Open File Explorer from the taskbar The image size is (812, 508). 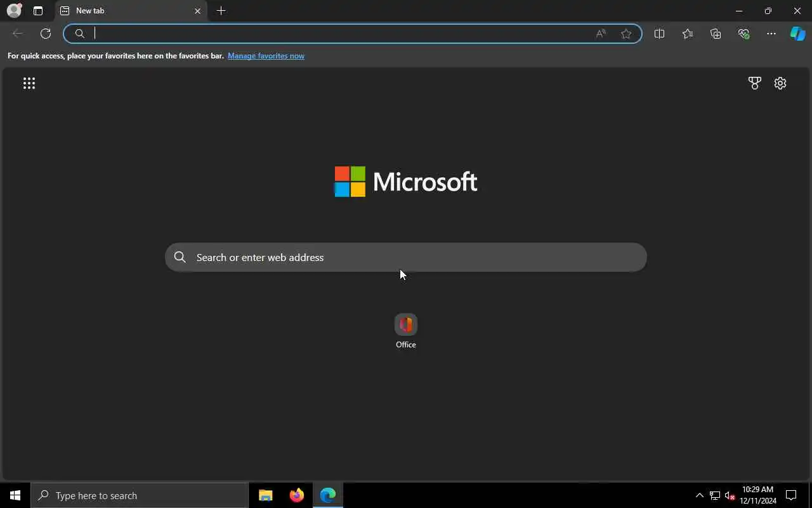point(265,495)
